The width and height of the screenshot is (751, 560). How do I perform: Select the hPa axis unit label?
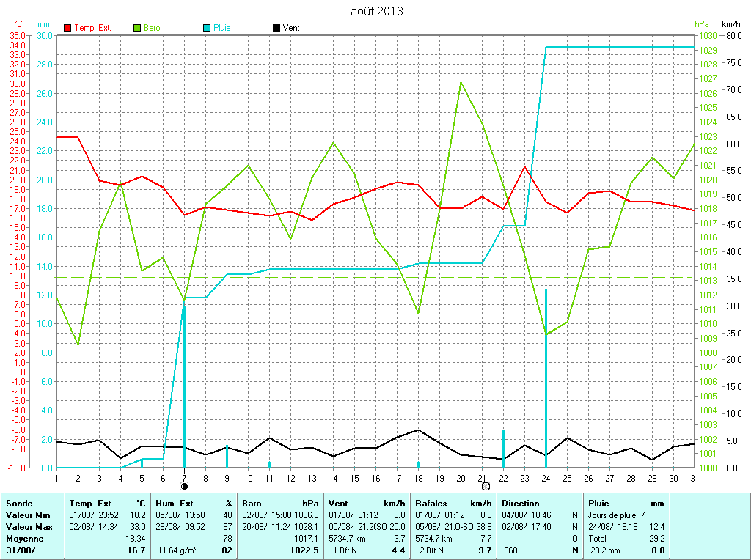702,24
